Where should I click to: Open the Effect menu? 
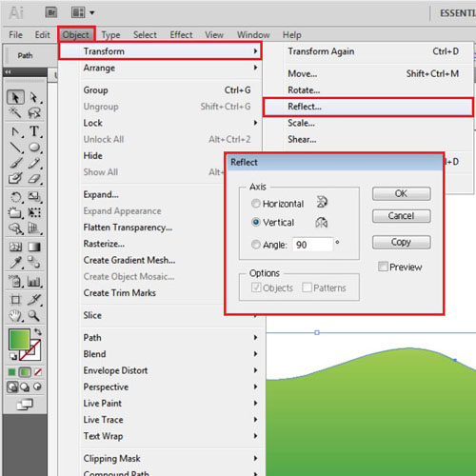[181, 35]
